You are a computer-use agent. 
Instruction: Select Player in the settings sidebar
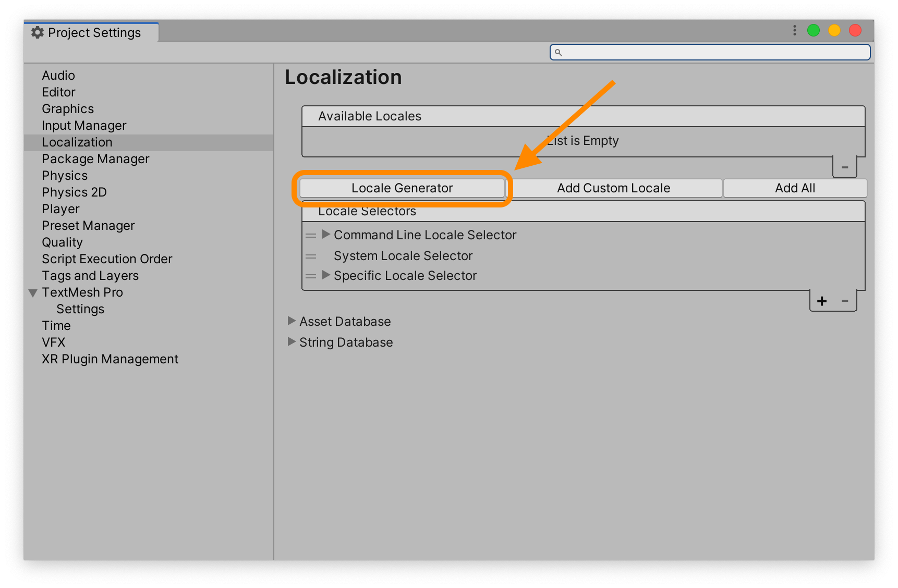60,209
